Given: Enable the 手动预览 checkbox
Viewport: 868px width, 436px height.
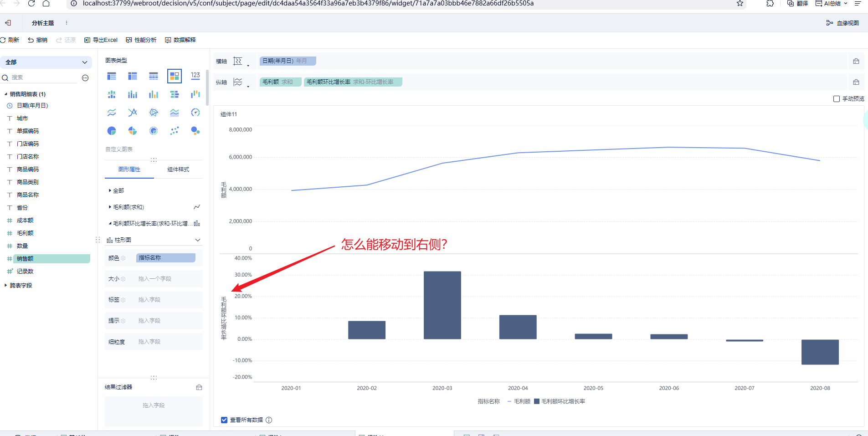Looking at the screenshot, I should (x=837, y=99).
